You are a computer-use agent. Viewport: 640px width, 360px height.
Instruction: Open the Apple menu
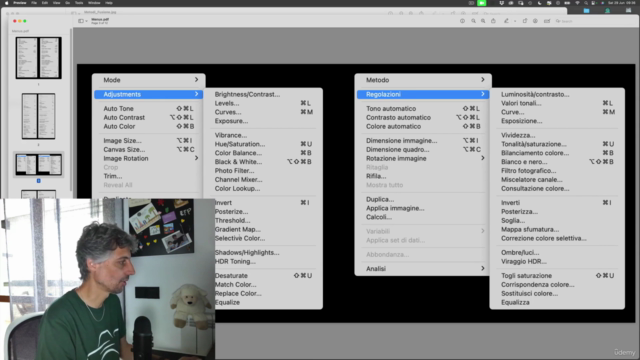7,3
